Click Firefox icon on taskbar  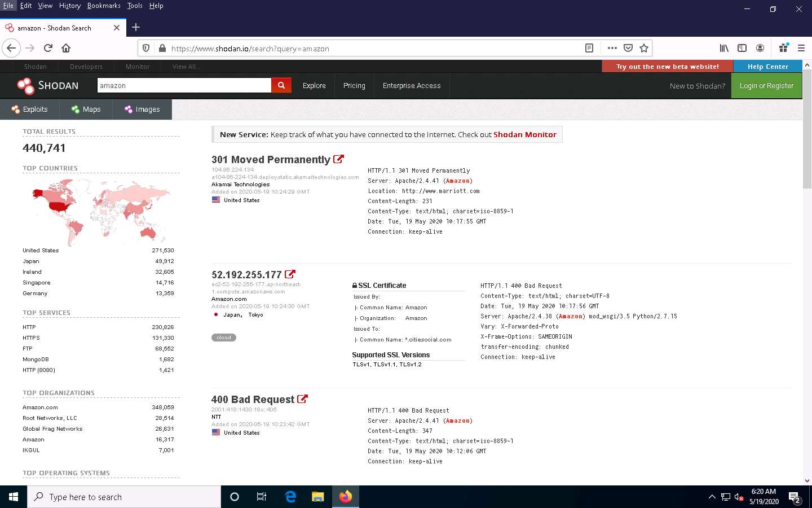(345, 497)
